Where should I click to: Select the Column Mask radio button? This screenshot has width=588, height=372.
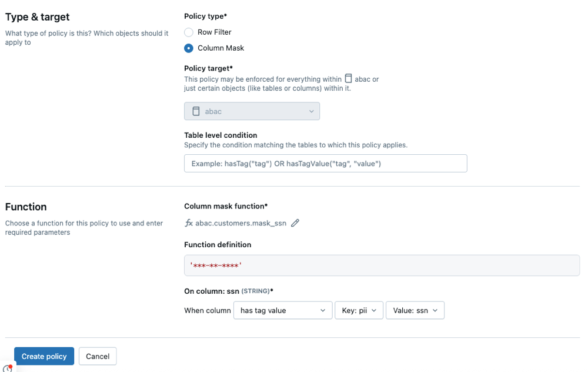coord(189,48)
